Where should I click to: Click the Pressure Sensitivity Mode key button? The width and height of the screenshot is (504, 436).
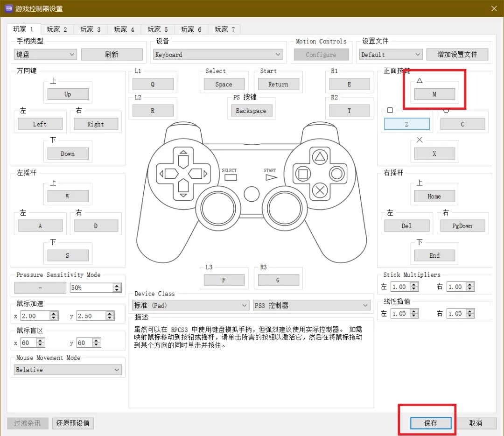[40, 288]
